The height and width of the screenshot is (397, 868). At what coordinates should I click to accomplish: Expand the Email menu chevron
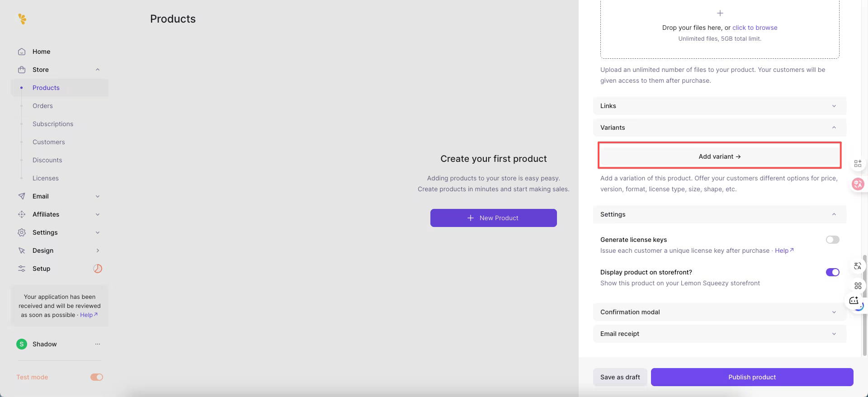coord(98,196)
